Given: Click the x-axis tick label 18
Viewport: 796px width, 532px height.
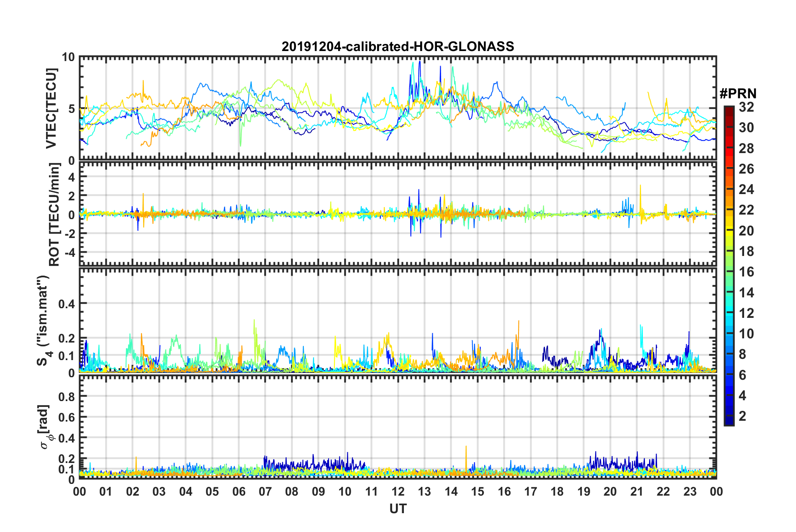Looking at the screenshot, I should click(x=557, y=491).
